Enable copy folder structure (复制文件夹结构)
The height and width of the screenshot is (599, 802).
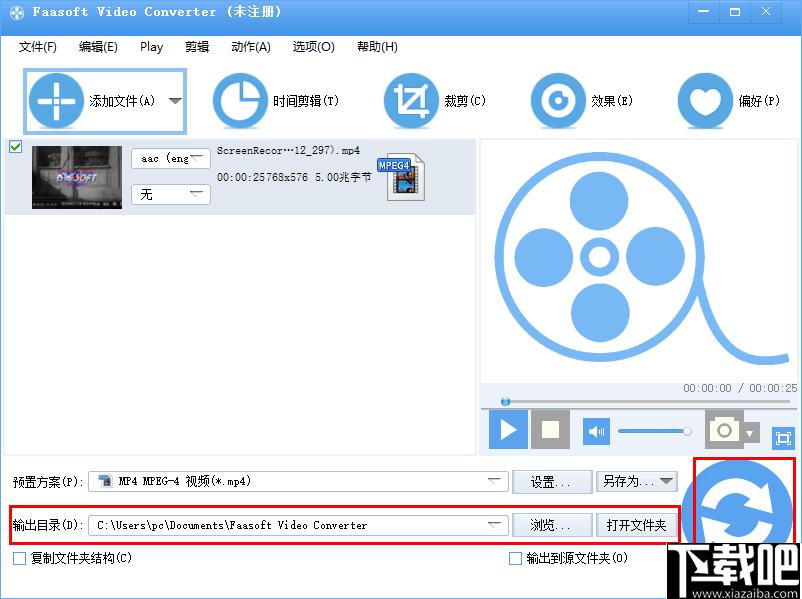pyautogui.click(x=19, y=559)
